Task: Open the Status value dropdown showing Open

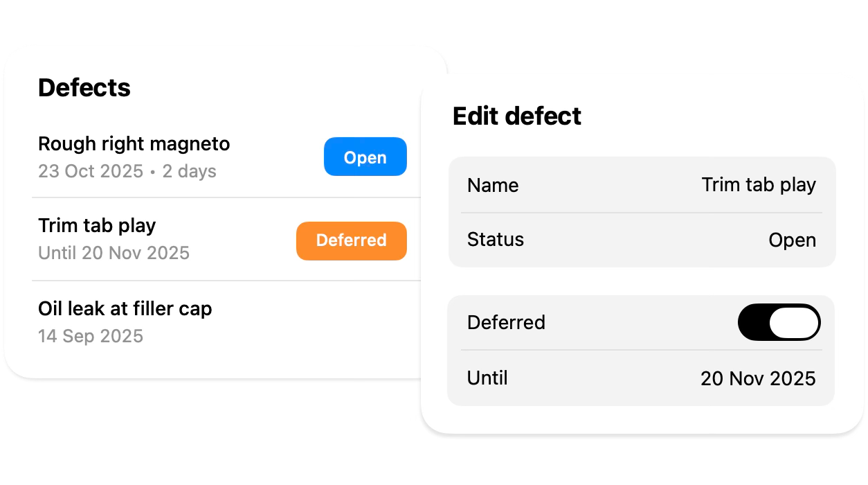Action: pyautogui.click(x=792, y=240)
